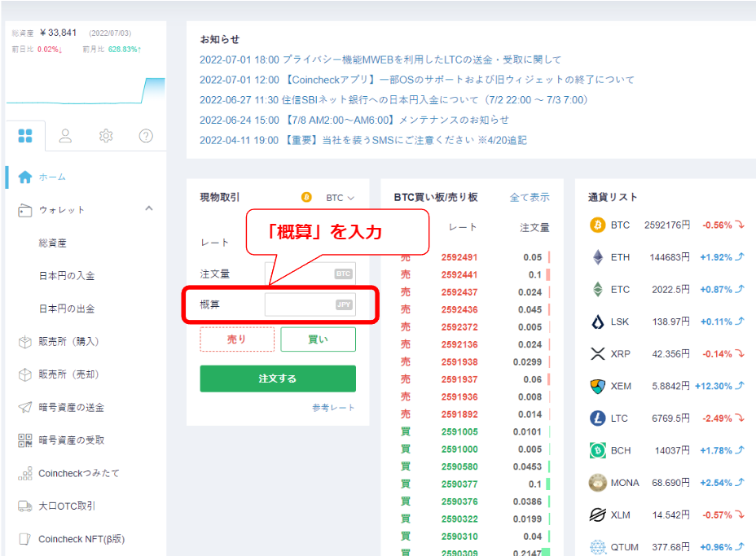Image resolution: width=756 pixels, height=556 pixels.
Task: Click the Coincheckつみたて menu label
Action: pyautogui.click(x=79, y=474)
